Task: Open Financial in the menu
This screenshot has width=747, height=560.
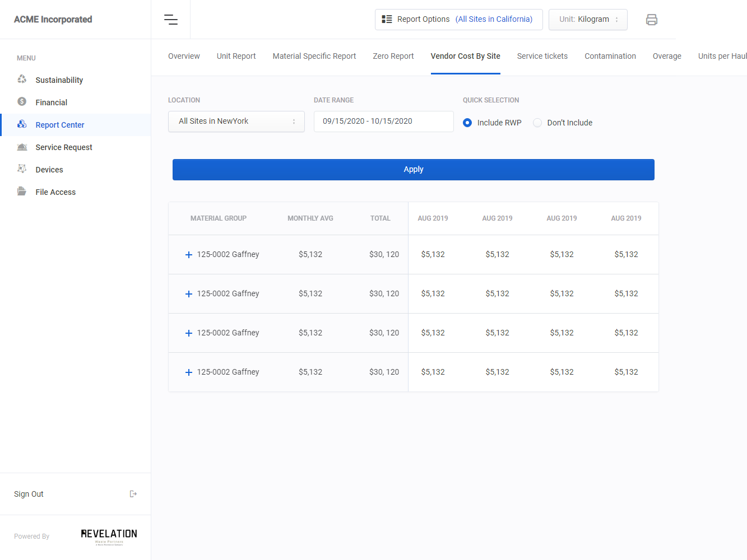Action: (x=51, y=102)
